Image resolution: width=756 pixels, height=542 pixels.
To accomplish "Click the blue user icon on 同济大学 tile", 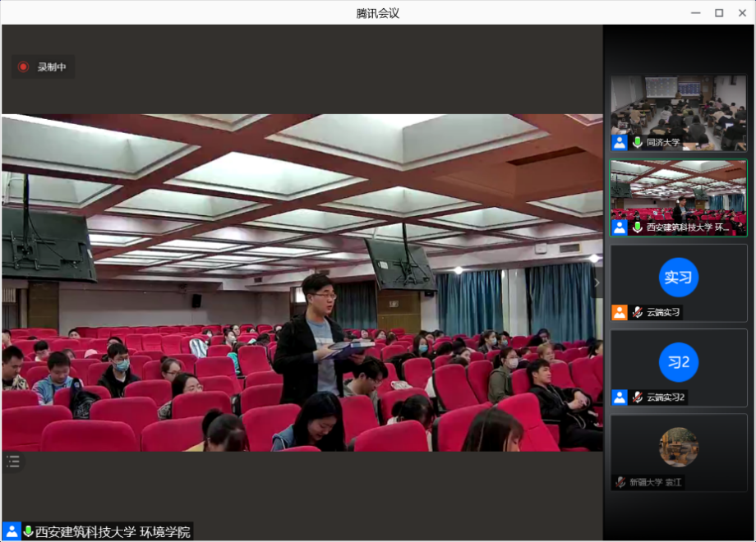I will click(620, 142).
